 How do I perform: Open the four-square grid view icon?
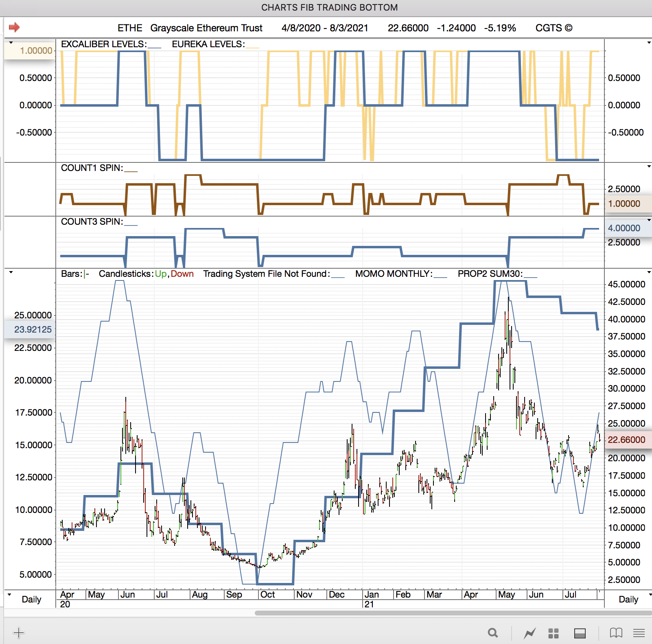[x=554, y=633]
